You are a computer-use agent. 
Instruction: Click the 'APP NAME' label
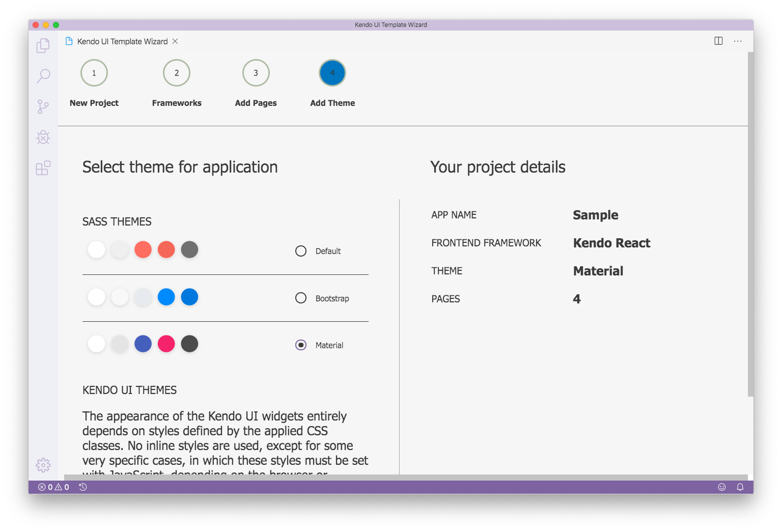(x=454, y=215)
